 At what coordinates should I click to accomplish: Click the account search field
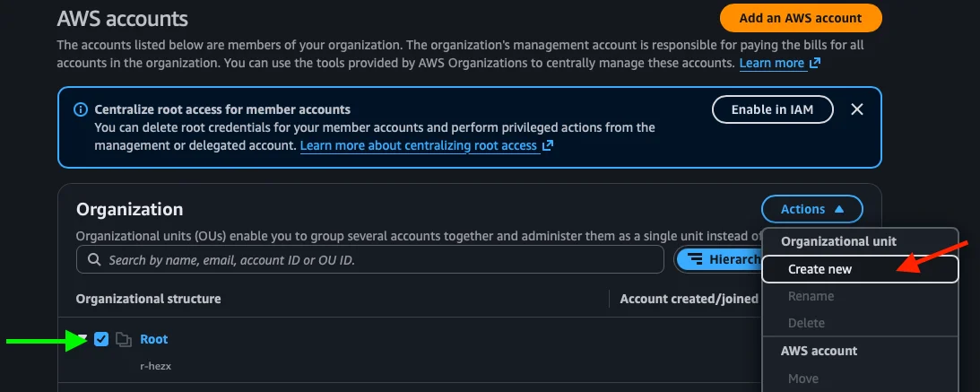click(x=370, y=259)
